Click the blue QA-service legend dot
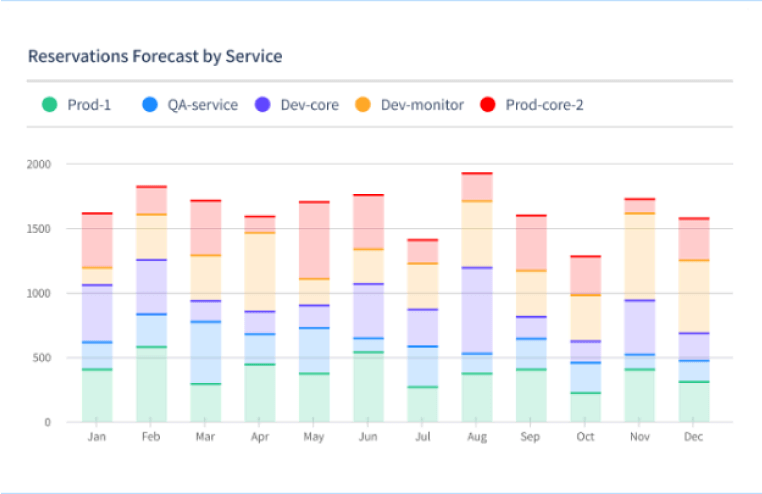 (150, 104)
